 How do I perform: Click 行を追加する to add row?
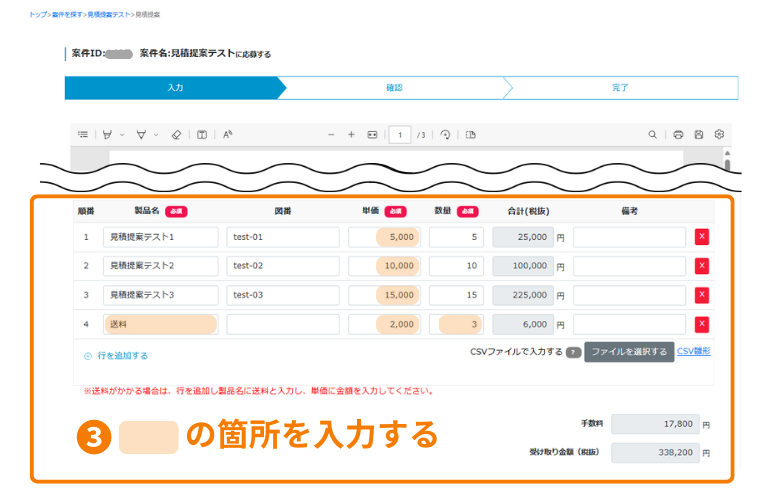coord(116,356)
